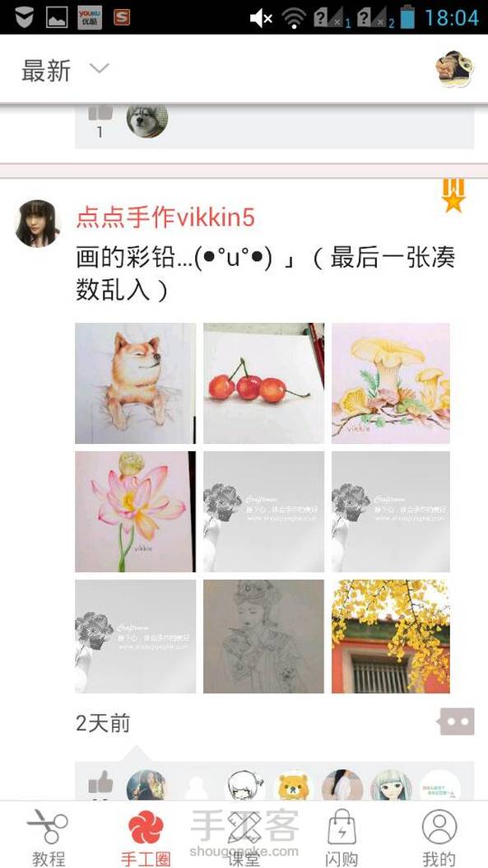Open the shiba dog drawing thumbnail
This screenshot has width=488, height=868.
pyautogui.click(x=135, y=383)
